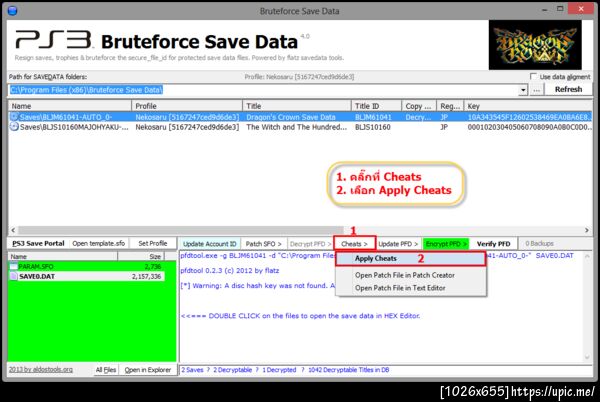Close the Bruteforce Save Data window

(x=581, y=9)
